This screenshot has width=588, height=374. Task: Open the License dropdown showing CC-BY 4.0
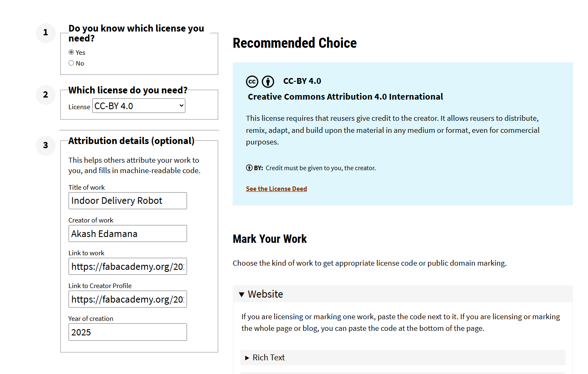coord(139,106)
